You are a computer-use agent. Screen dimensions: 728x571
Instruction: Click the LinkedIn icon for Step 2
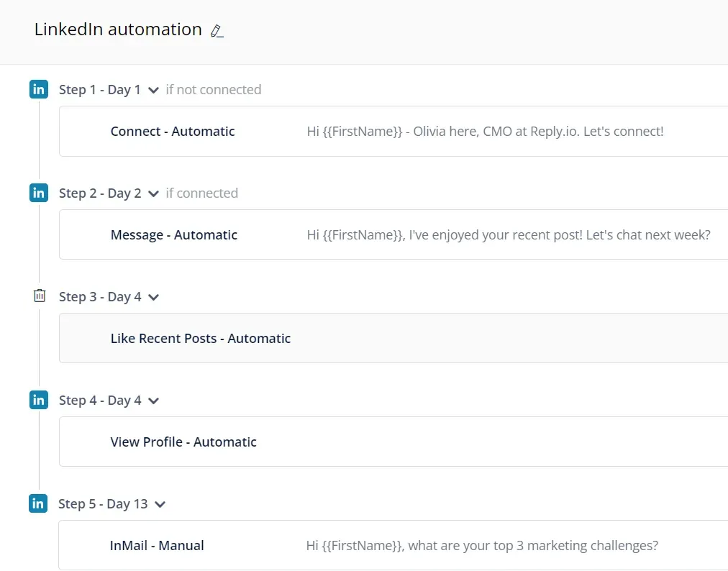39,193
